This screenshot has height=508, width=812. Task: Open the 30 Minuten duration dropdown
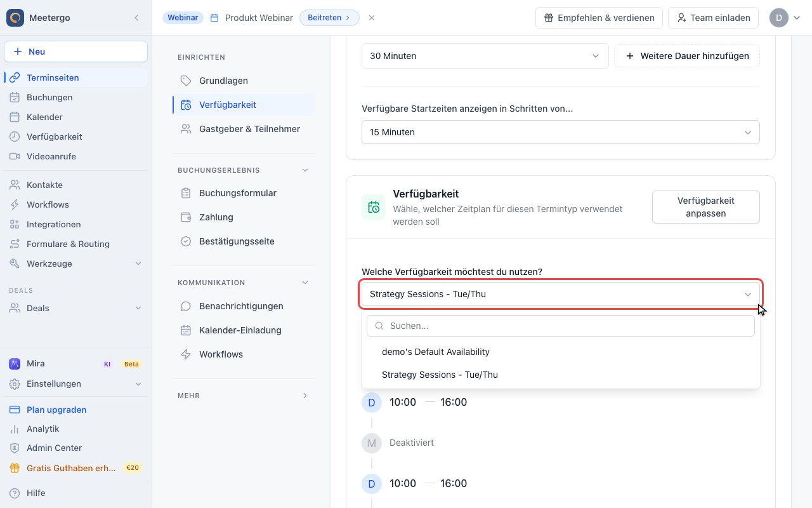coord(485,56)
